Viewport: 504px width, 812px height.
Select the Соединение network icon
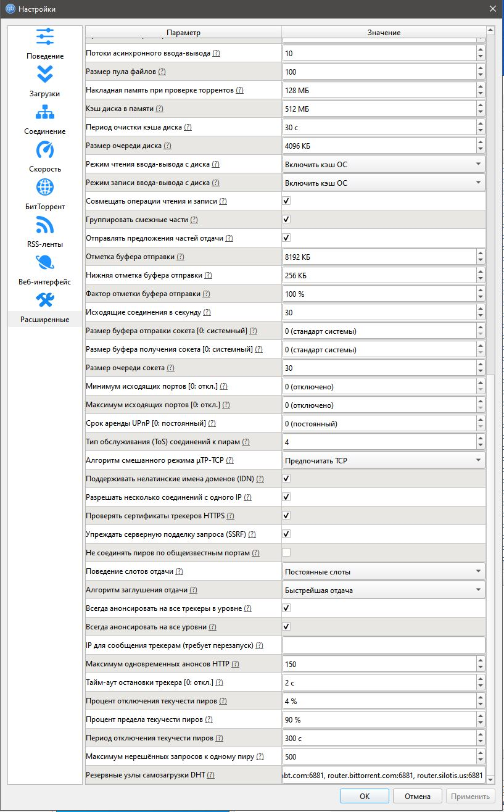pyautogui.click(x=45, y=112)
